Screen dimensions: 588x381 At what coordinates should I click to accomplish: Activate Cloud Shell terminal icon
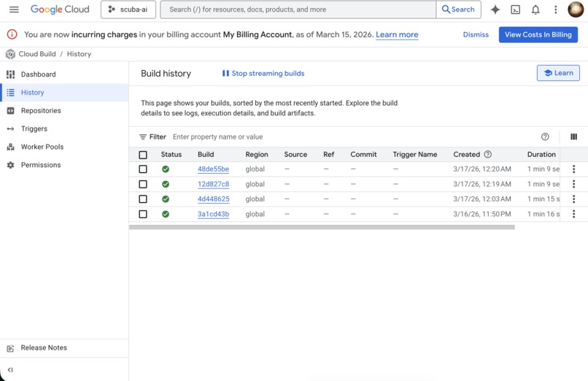coord(516,9)
